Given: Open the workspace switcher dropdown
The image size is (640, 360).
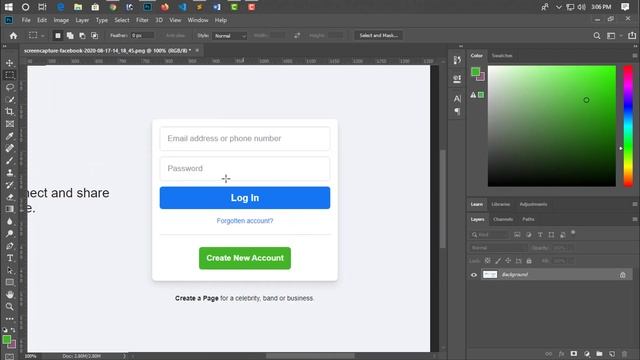Looking at the screenshot, I should coord(613,36).
